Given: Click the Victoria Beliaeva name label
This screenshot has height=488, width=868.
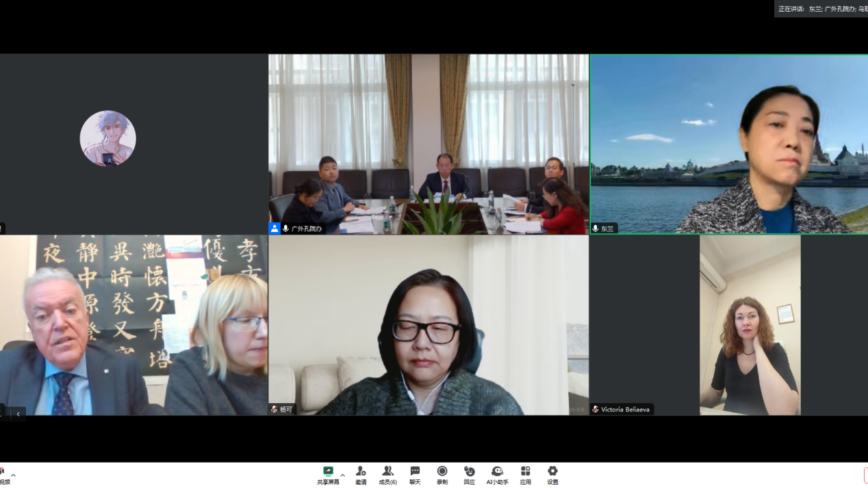Looking at the screenshot, I should [x=625, y=409].
